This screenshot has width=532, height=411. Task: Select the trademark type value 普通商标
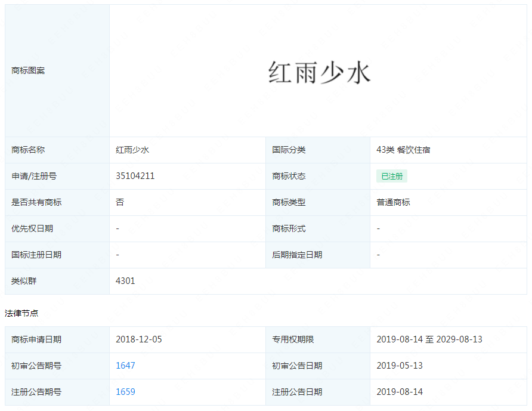click(x=393, y=202)
